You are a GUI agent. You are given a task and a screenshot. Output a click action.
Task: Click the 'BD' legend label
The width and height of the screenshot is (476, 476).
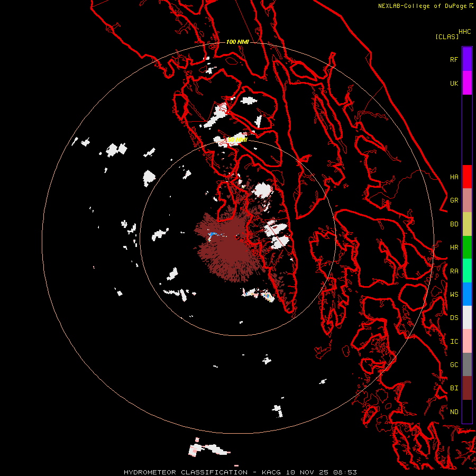454,224
